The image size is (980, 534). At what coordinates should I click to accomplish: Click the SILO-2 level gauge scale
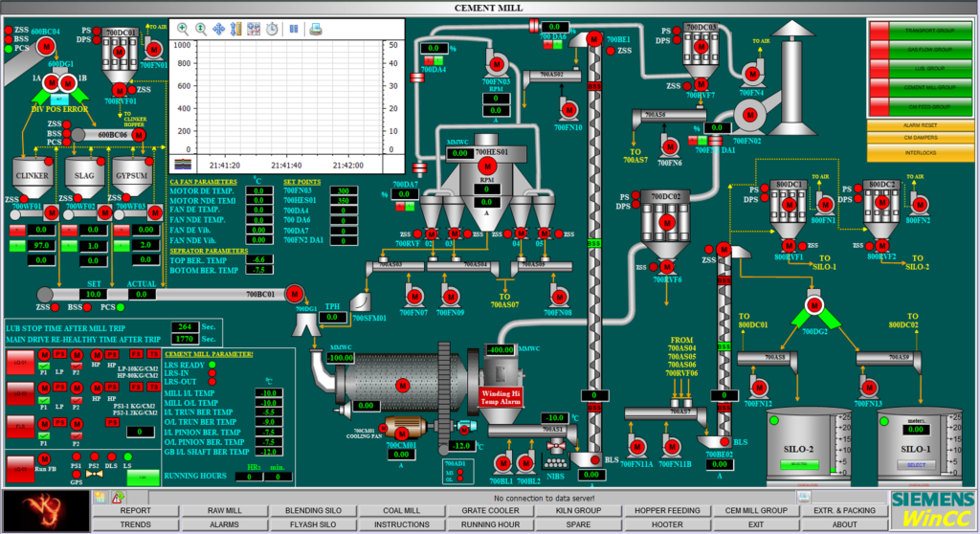tap(840, 445)
